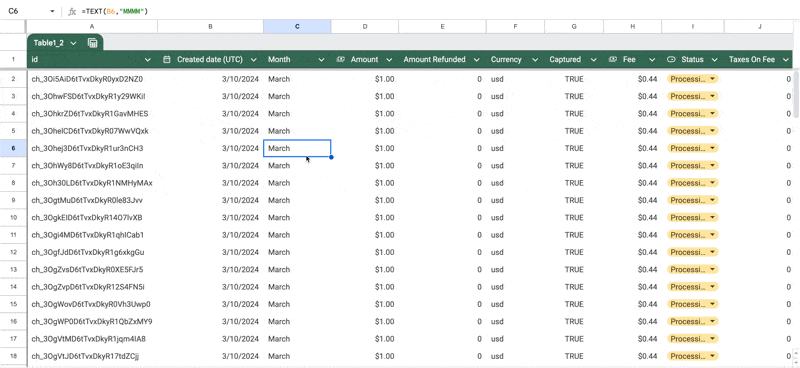This screenshot has width=800, height=368.
Task: Open the Amount Refunded column dropdown
Action: [x=477, y=60]
